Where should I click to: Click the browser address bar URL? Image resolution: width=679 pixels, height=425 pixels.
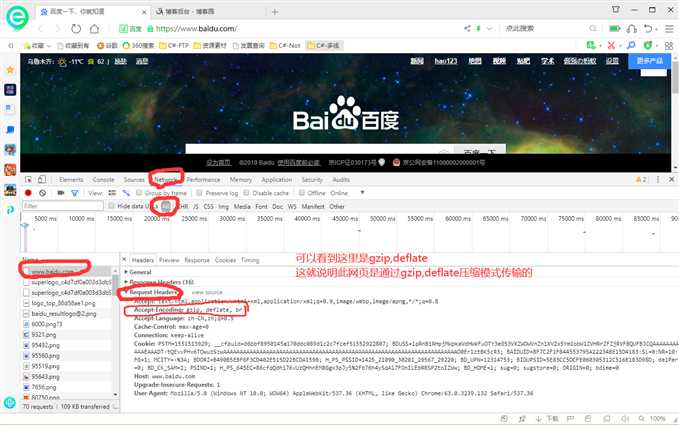[197, 29]
